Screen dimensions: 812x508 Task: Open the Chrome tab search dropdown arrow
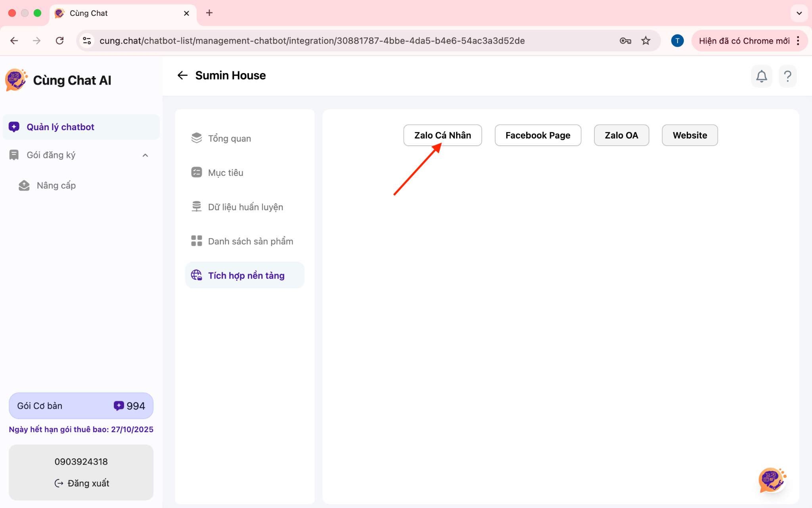(x=799, y=13)
